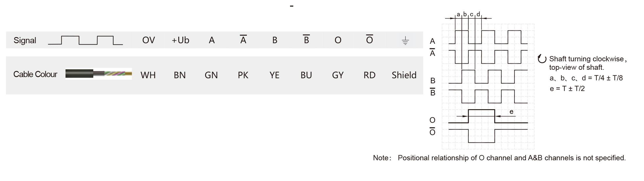The image size is (644, 181).
Task: Click the 'e' pulse width label
Action: [511, 112]
